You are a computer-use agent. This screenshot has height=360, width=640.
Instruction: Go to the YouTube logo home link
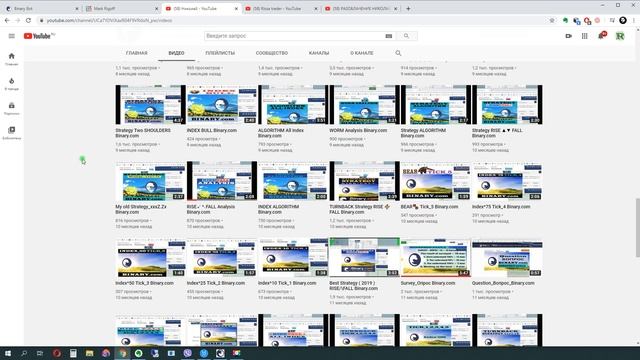pyautogui.click(x=39, y=36)
